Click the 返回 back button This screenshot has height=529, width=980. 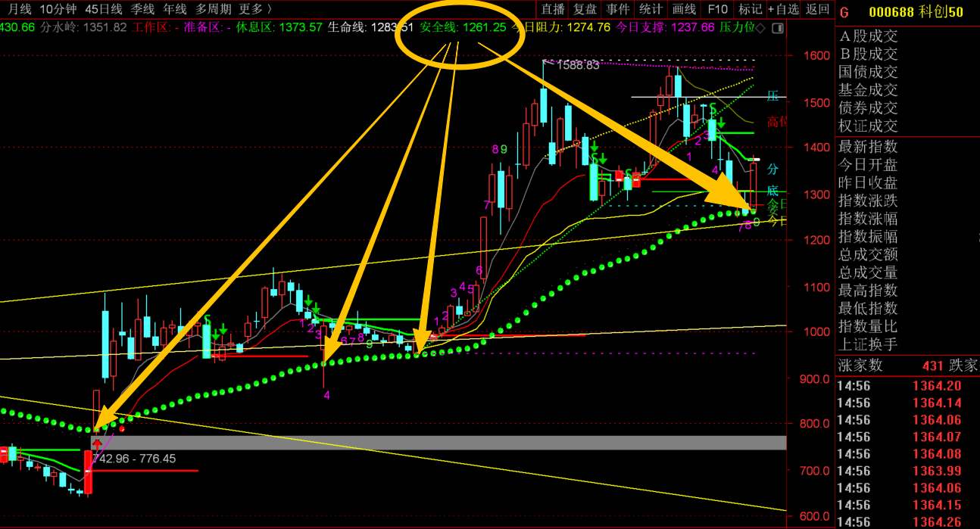tap(817, 9)
